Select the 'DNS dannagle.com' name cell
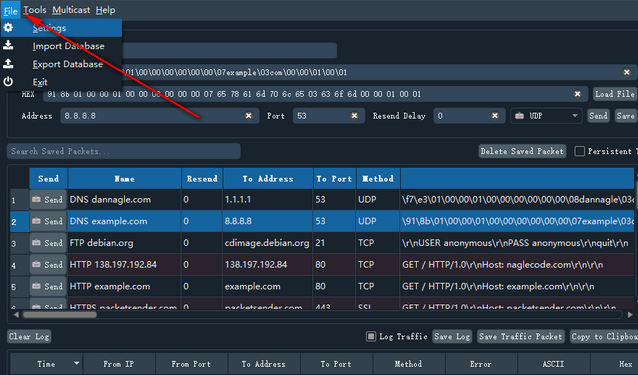The width and height of the screenshot is (638, 375). click(x=125, y=199)
